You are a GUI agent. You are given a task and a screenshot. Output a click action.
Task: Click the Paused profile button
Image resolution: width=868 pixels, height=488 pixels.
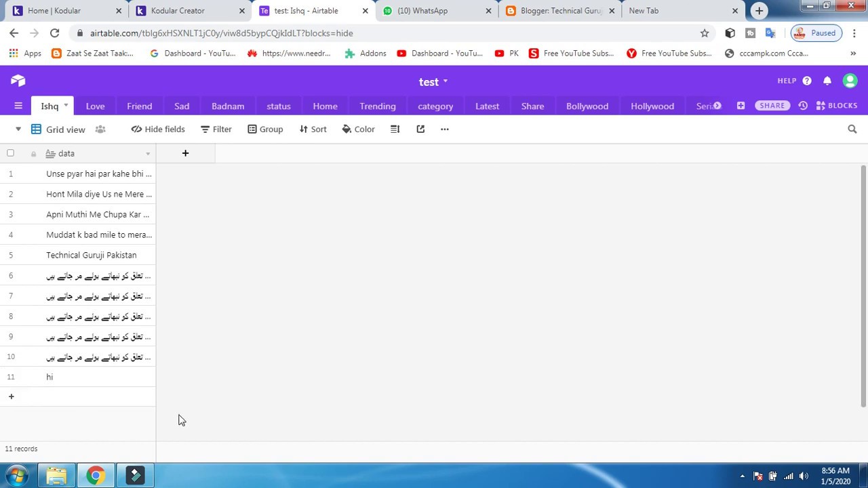point(816,33)
